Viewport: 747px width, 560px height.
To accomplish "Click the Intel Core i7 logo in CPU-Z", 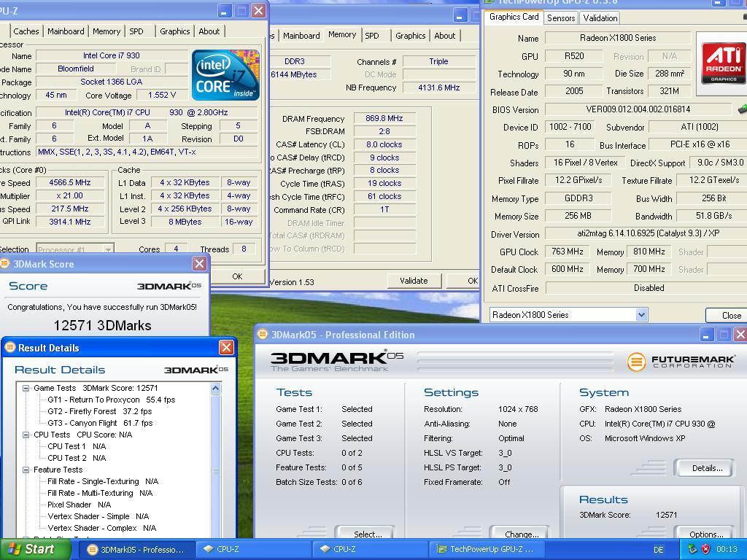I will pos(225,75).
